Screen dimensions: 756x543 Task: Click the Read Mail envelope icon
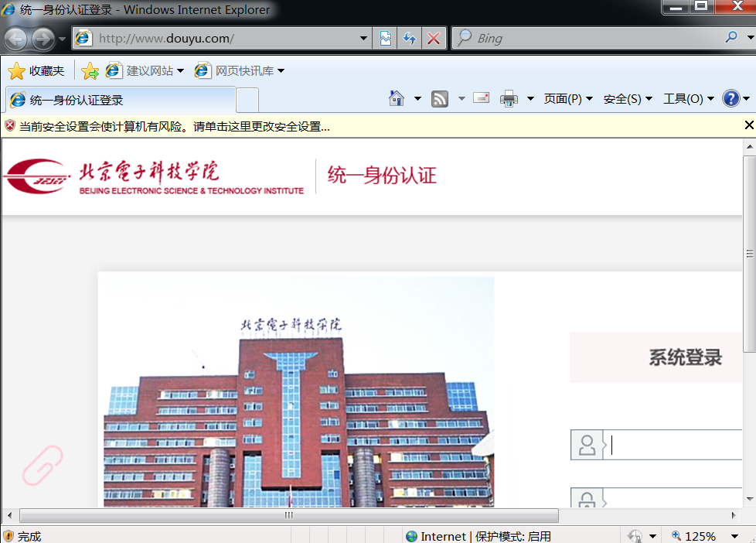click(481, 97)
